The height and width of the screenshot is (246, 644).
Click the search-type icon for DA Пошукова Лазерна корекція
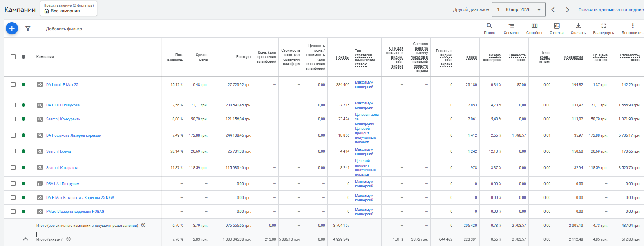point(40,135)
